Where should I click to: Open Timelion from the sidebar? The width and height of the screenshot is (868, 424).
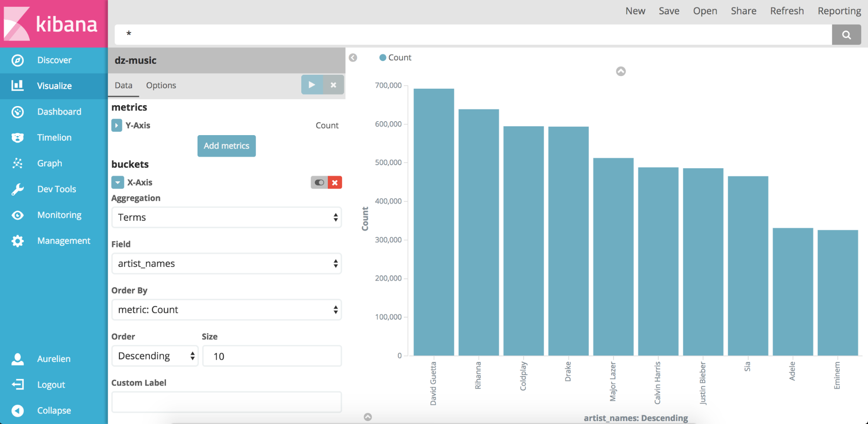coord(54,137)
